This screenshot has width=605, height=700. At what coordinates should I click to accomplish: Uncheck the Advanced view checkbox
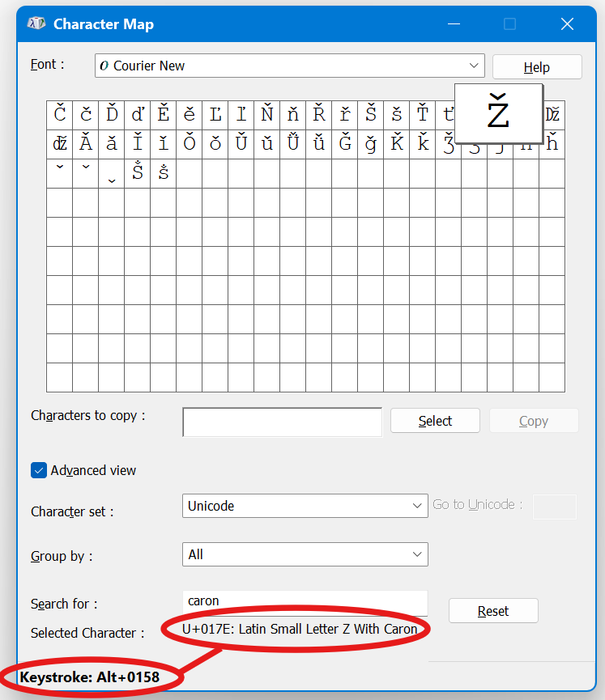[x=39, y=470]
